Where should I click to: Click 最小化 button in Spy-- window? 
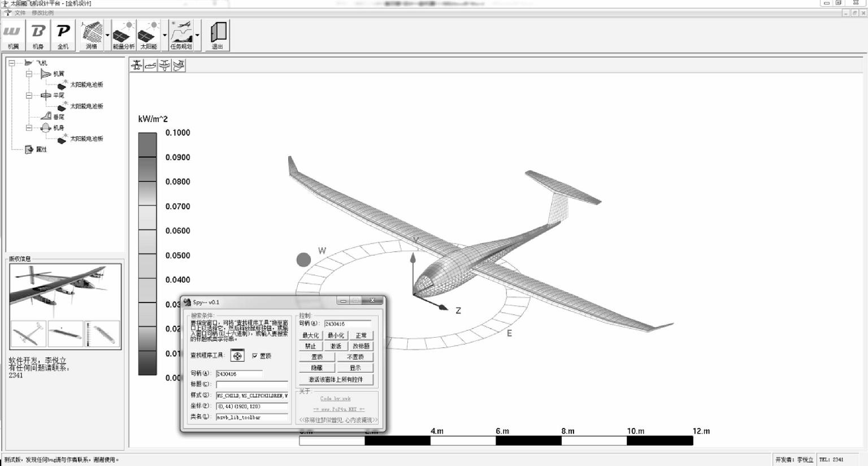(336, 335)
